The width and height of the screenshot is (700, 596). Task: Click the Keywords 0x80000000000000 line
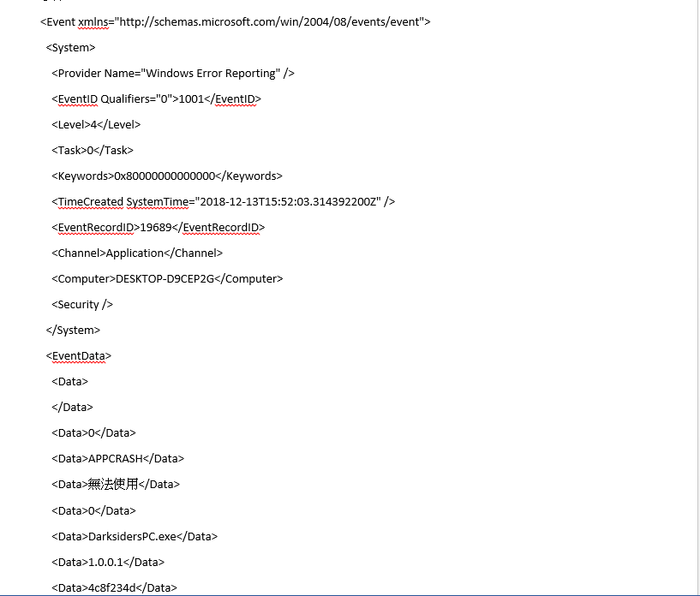(167, 176)
